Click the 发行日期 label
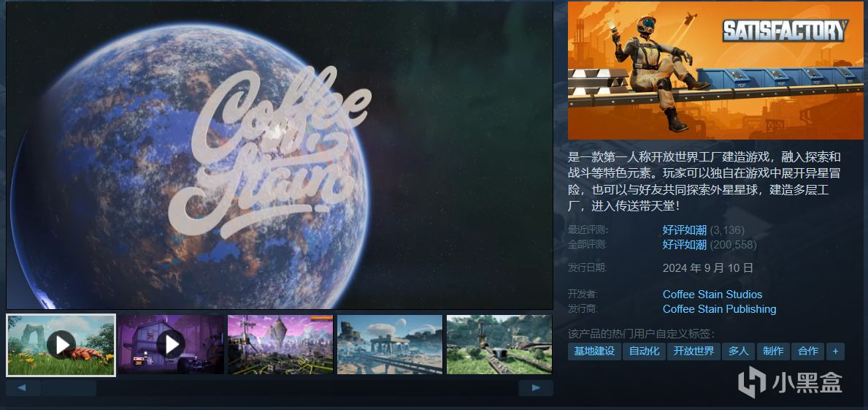868x410 pixels. [x=588, y=268]
